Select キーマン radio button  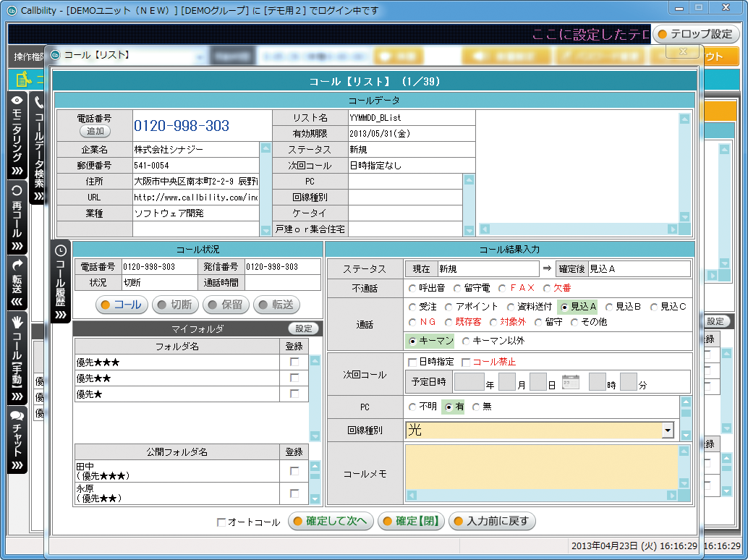pyautogui.click(x=412, y=341)
